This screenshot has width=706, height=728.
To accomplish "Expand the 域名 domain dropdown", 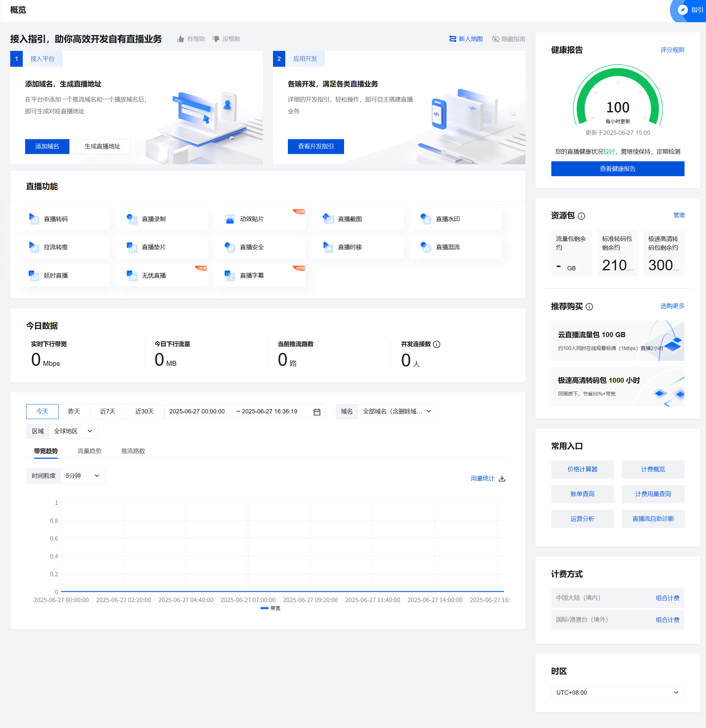I will [397, 411].
